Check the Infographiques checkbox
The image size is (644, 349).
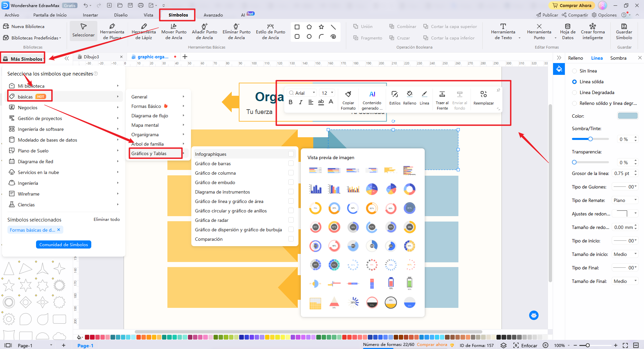[291, 154]
